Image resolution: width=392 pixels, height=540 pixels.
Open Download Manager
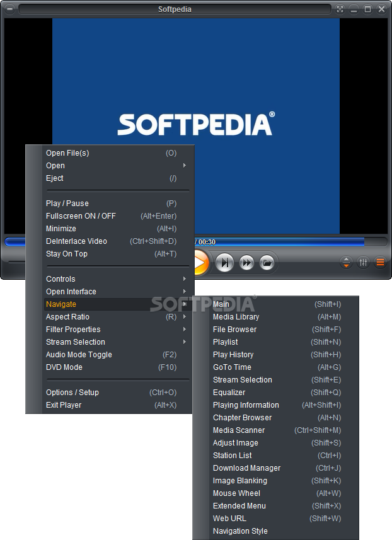284,468
